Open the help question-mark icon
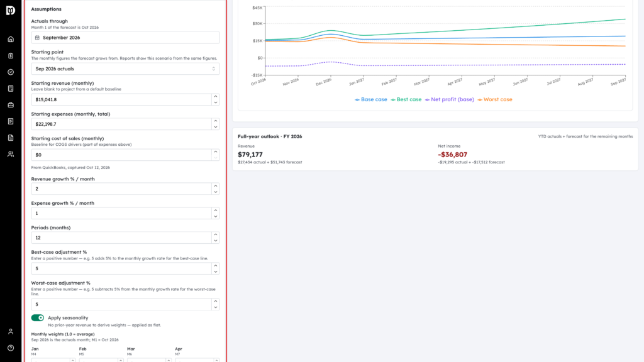 tap(11, 348)
